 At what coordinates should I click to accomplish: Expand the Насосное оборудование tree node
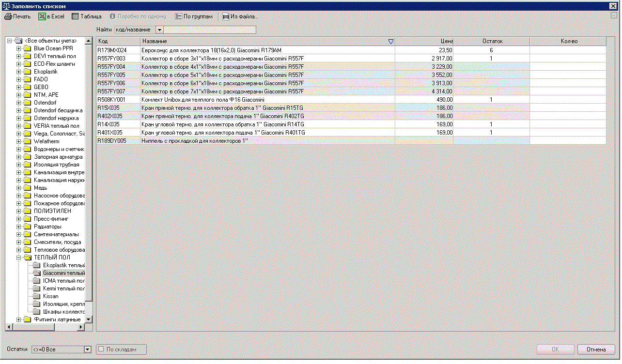[19, 196]
